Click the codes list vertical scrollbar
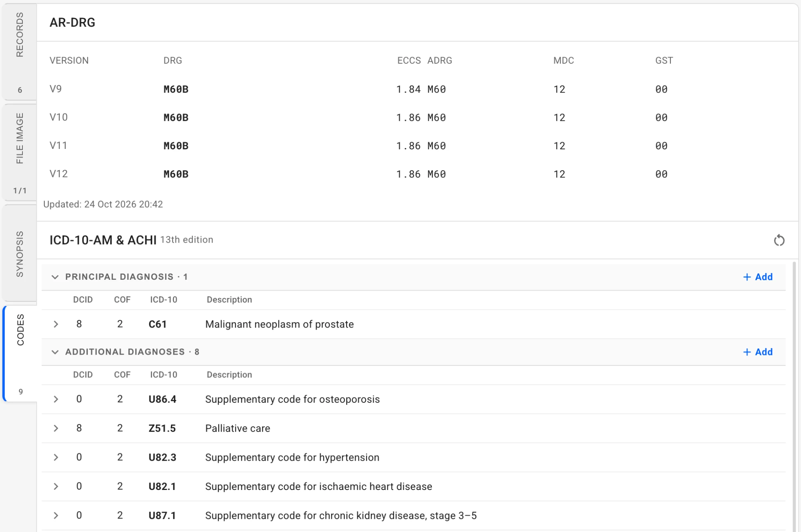The image size is (801, 532). pos(794,396)
